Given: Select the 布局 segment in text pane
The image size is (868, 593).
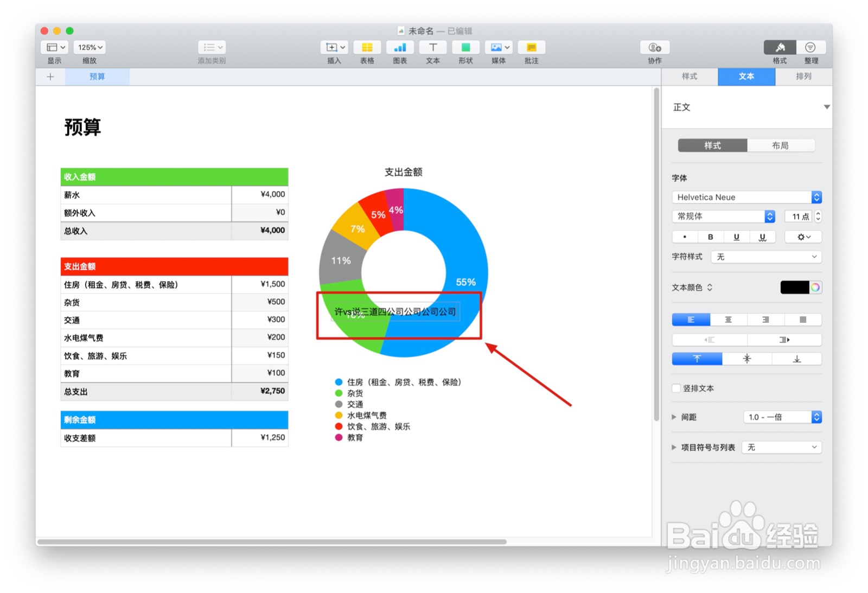Looking at the screenshot, I should (781, 145).
